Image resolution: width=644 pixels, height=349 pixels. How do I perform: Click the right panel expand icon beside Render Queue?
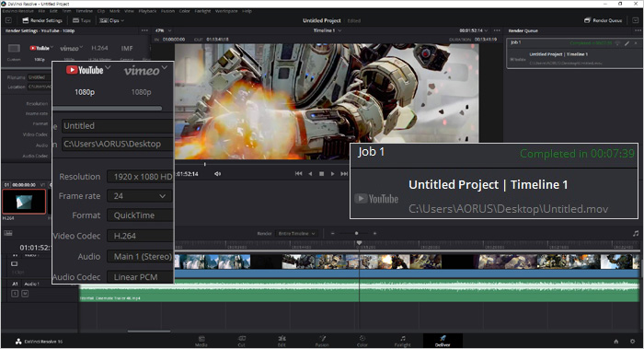[636, 20]
